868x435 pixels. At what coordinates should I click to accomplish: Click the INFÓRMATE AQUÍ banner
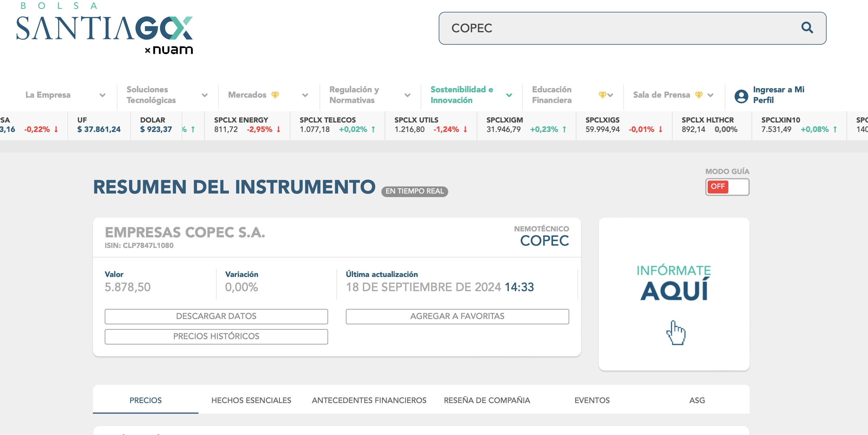[674, 294]
